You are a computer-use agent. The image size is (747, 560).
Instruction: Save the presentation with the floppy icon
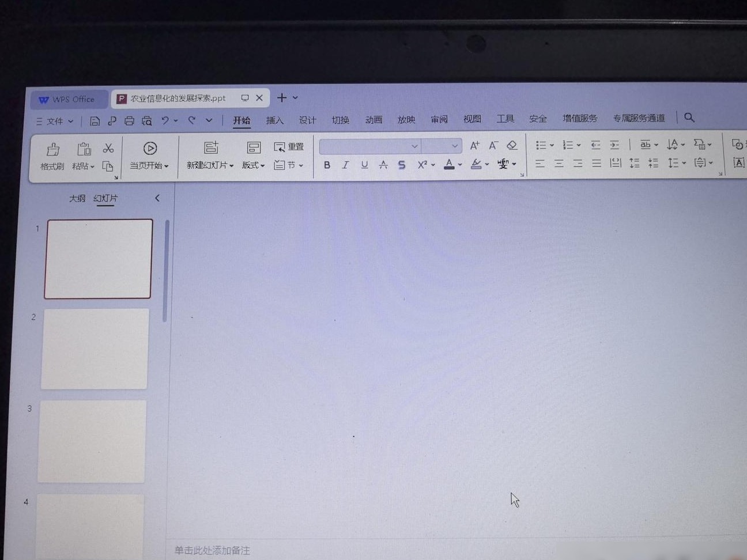point(95,121)
